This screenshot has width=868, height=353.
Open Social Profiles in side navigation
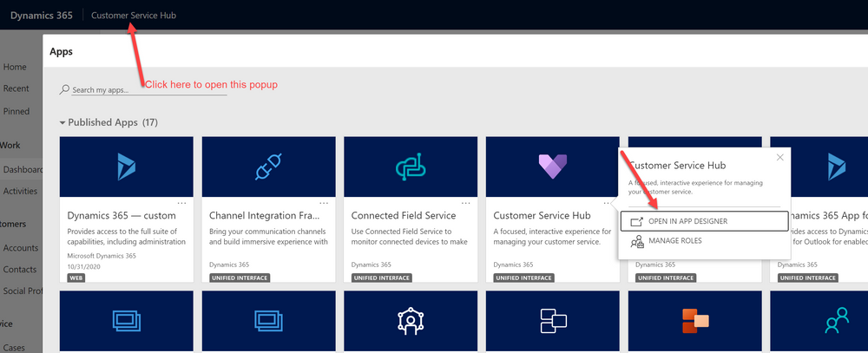(x=22, y=291)
